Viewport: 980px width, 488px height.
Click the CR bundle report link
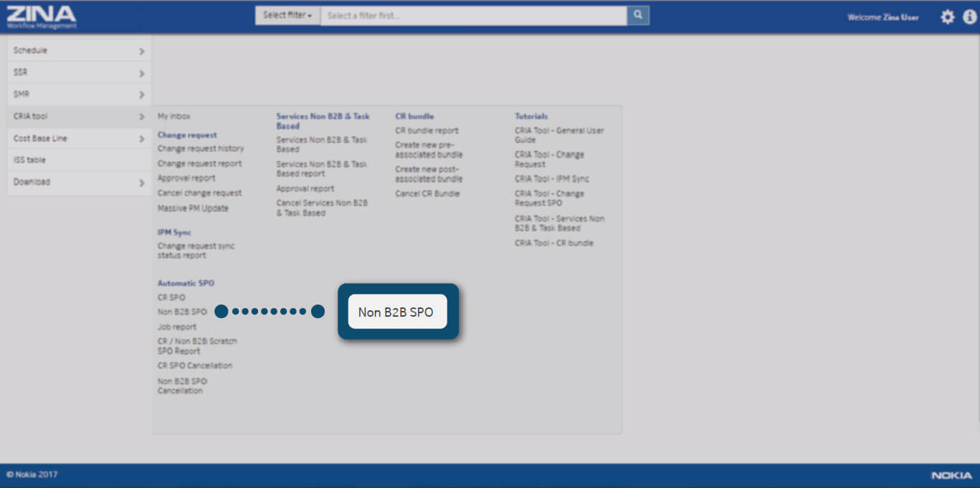(427, 130)
